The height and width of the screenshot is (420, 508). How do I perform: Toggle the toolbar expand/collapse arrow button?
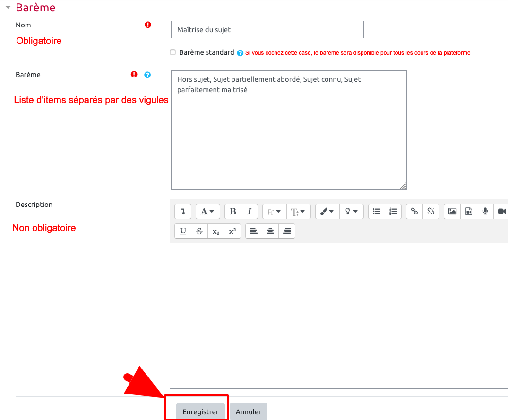point(183,212)
